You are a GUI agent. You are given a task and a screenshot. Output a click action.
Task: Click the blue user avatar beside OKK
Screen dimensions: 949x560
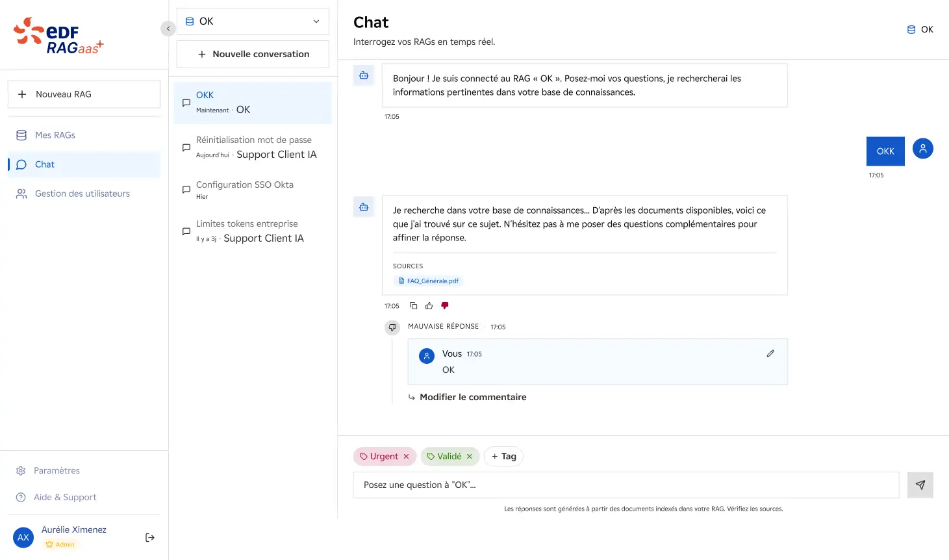pyautogui.click(x=923, y=149)
